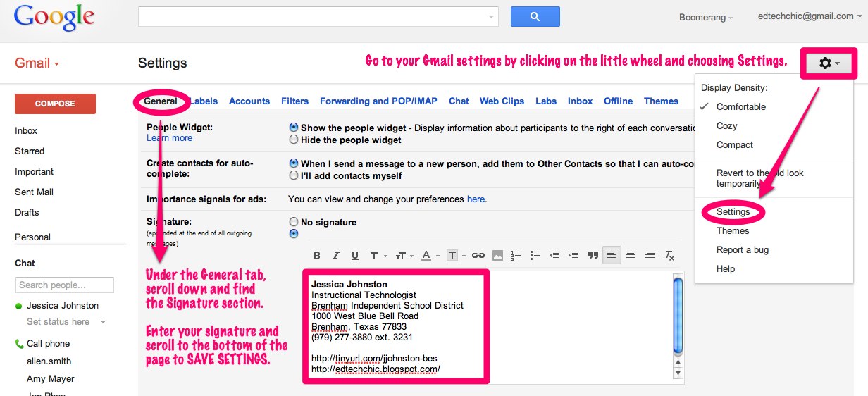Switch to the General tab

point(161,101)
